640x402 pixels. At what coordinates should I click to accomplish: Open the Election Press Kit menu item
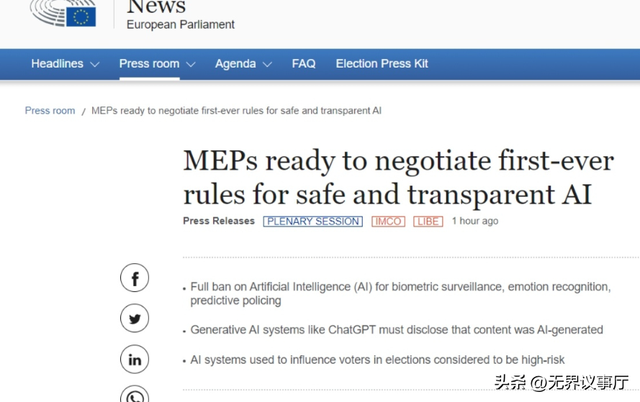382,64
